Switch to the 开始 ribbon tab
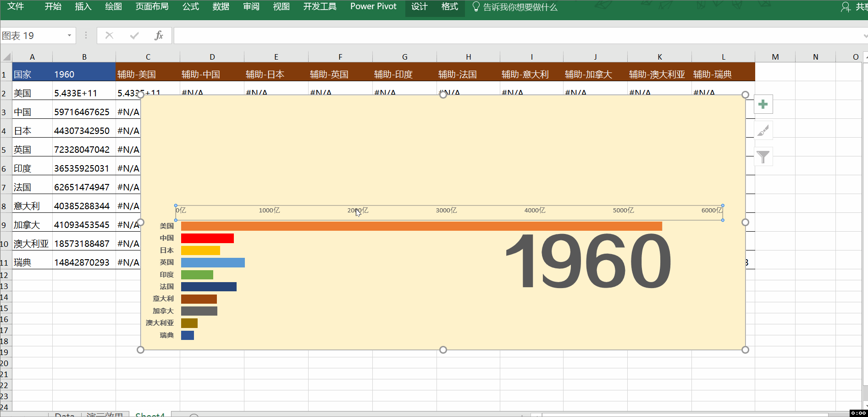 point(53,6)
